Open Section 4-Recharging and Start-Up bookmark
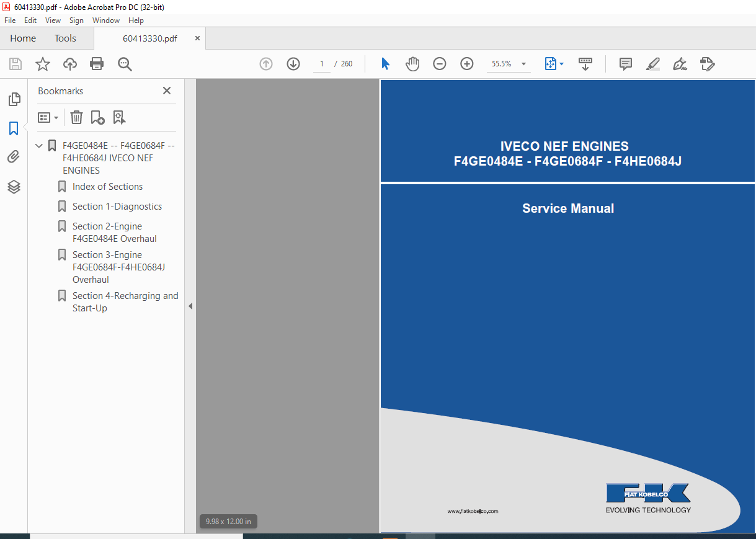This screenshot has width=756, height=539. tap(125, 302)
